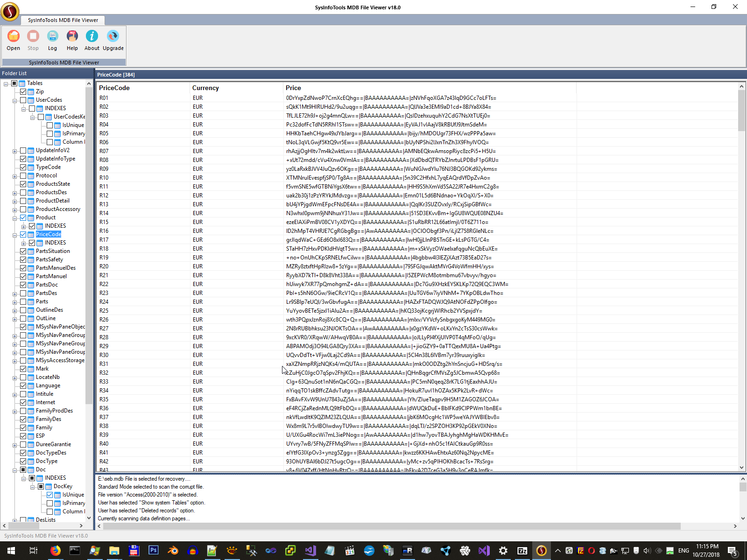The height and width of the screenshot is (560, 747).
Task: Toggle the ProductsState checkbox
Action: 23,184
